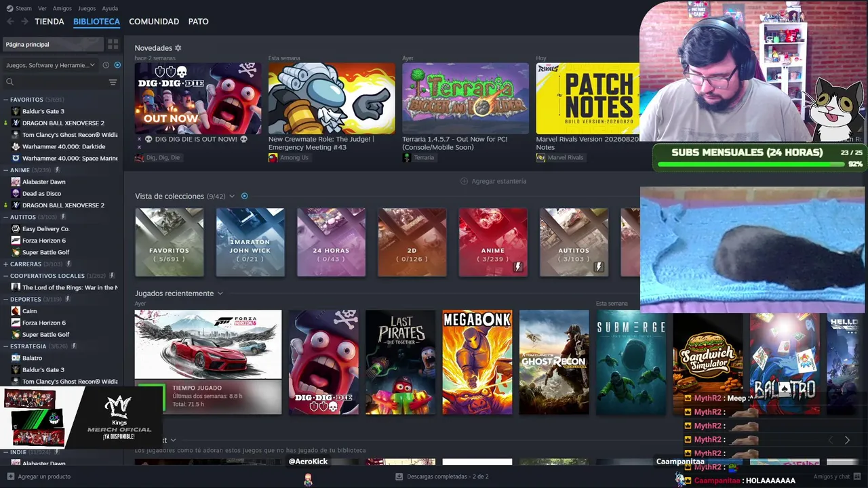
Task: Select Forza Horizon 6 under AUTITOS
Action: point(44,241)
